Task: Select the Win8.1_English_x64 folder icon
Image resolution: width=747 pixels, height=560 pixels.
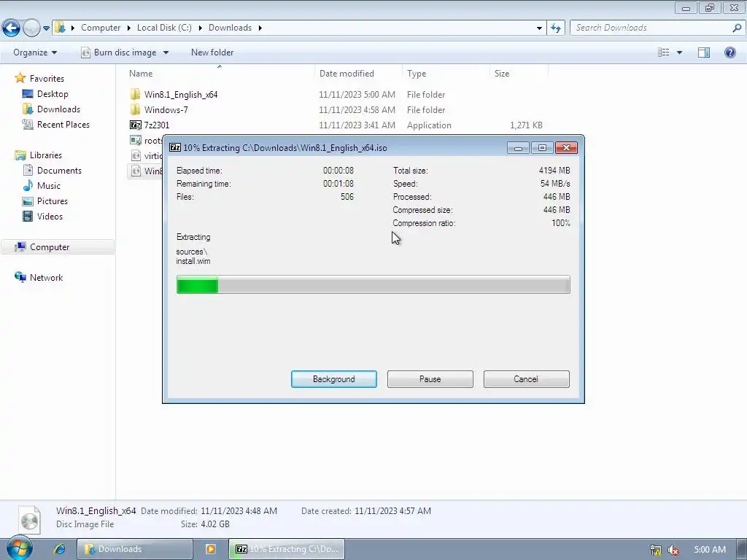Action: [x=135, y=94]
